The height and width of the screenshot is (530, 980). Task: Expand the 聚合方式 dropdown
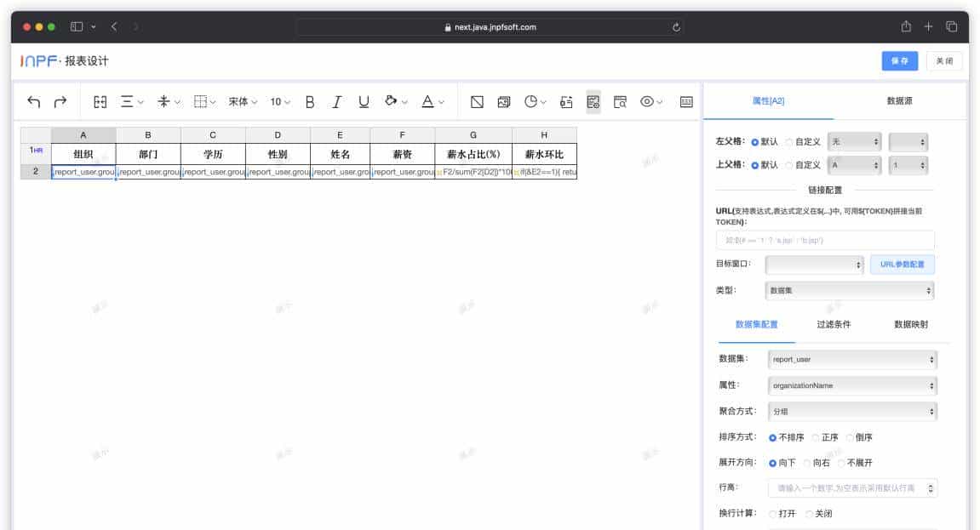tap(851, 411)
